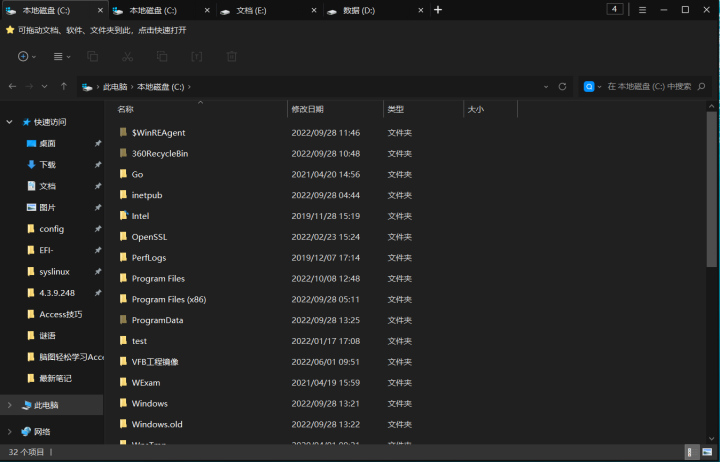
Task: Unpin 下载 using its pin icon
Action: point(98,164)
